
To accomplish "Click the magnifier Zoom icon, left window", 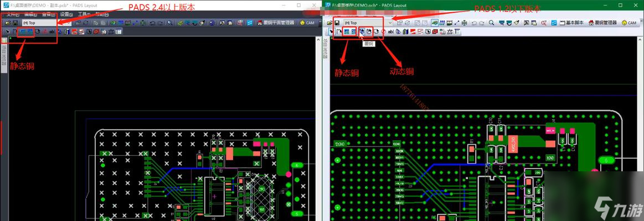I will click(169, 23).
